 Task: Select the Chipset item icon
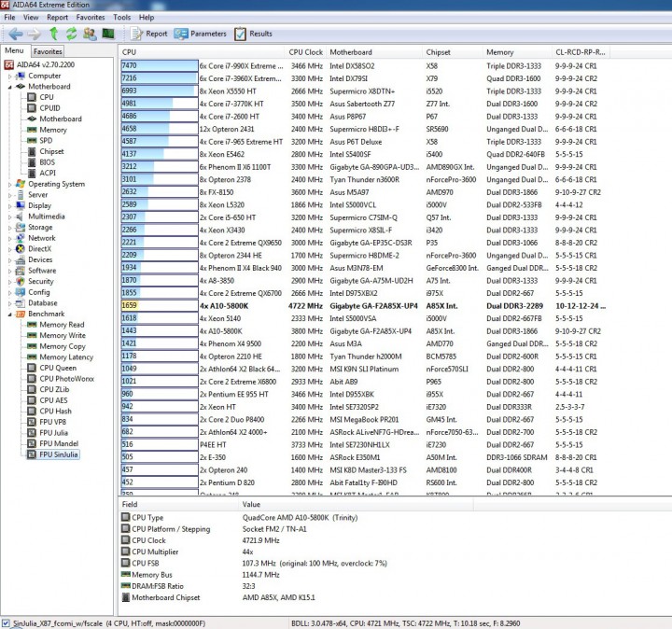32,151
